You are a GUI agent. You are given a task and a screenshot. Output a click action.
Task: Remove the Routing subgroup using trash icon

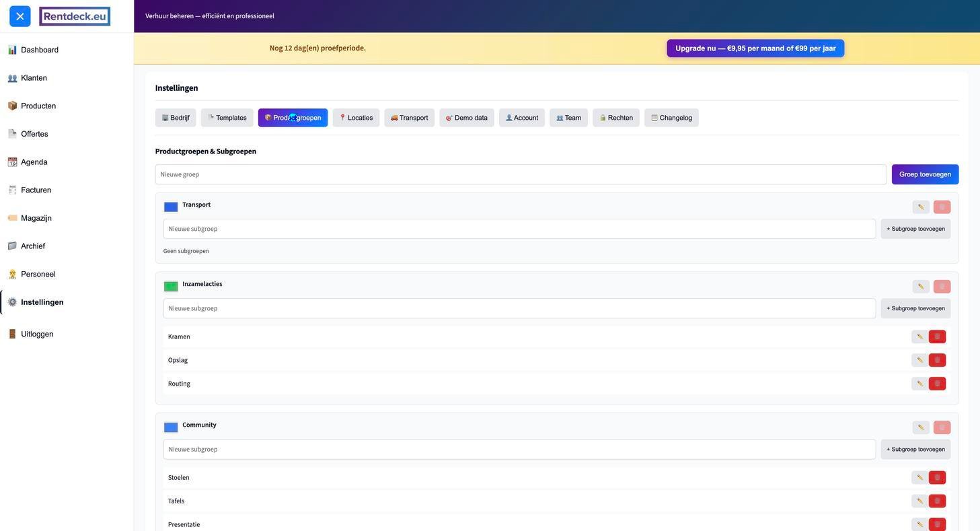pos(937,384)
